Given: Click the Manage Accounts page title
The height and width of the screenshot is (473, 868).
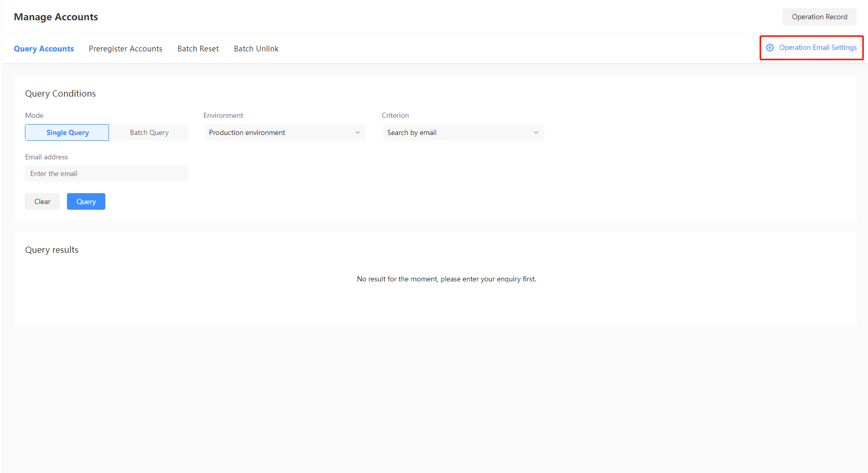Looking at the screenshot, I should 56,17.
